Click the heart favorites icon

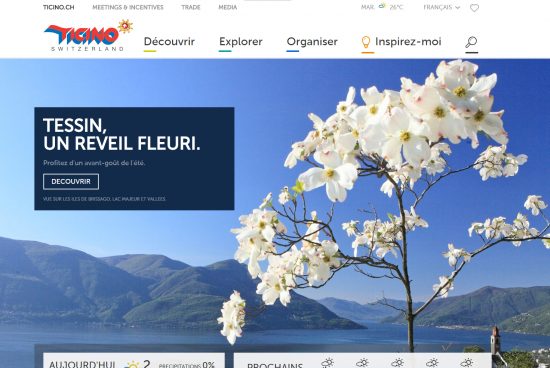(x=474, y=8)
